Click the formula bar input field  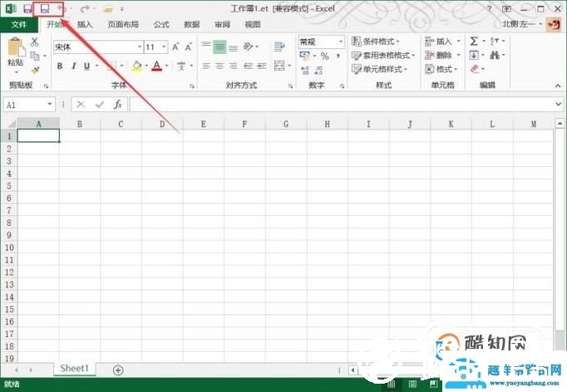341,105
